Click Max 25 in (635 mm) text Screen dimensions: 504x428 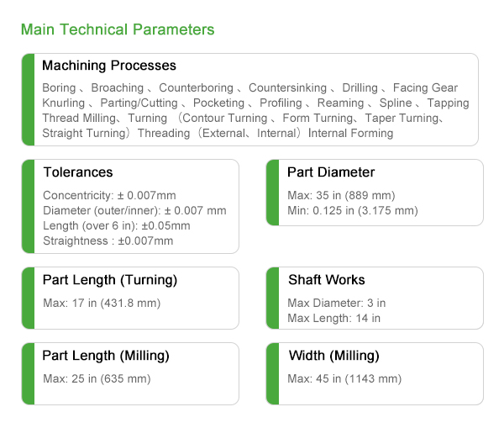[97, 378]
